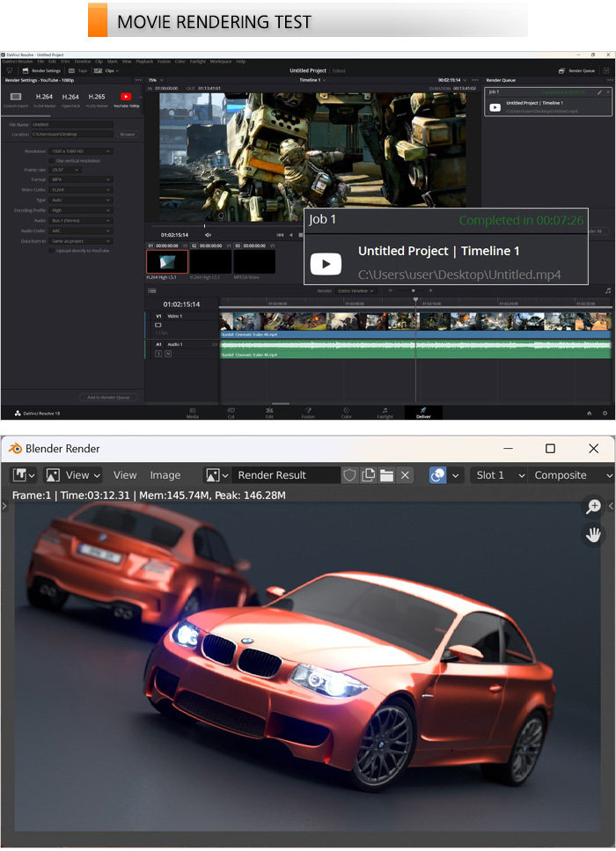Open the File menu in DaVinci Resolve
Screen dimensions: 616x851
coord(40,62)
